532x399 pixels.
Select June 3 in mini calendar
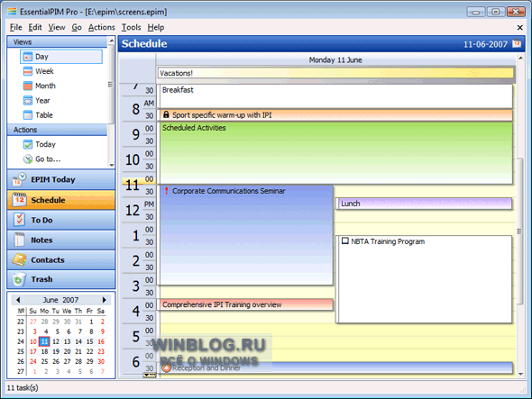click(34, 331)
